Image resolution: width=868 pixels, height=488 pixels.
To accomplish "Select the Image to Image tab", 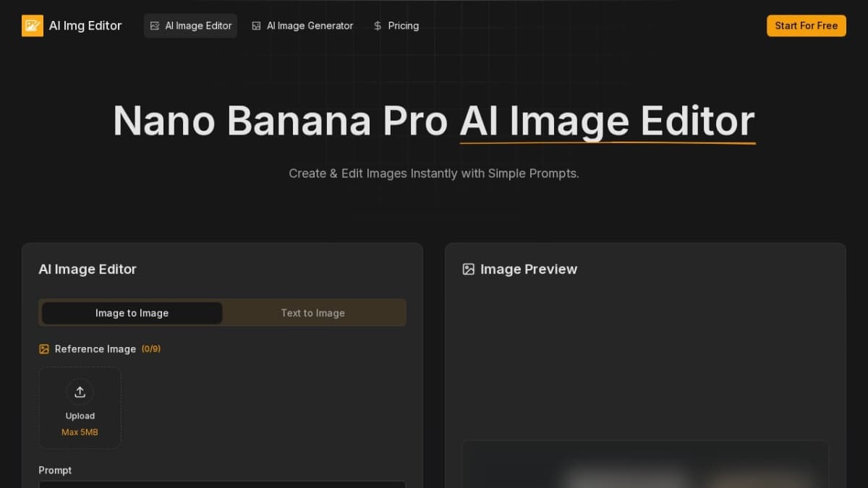I will [x=132, y=312].
